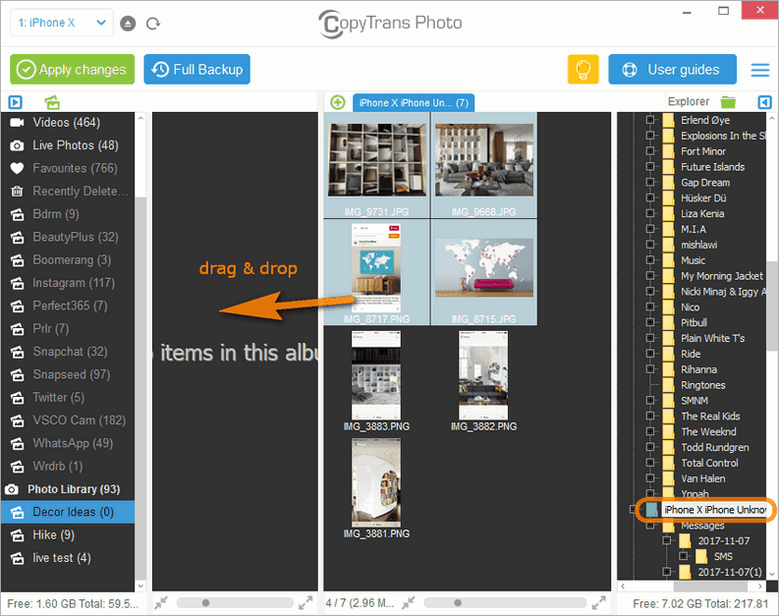Click the green Explorer folder icon
The height and width of the screenshot is (616, 779).
pyautogui.click(x=728, y=102)
